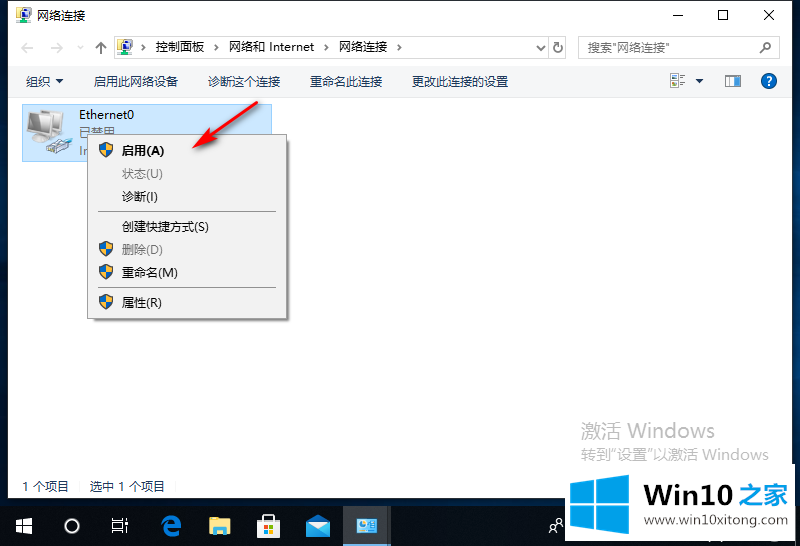Open the Windows Start menu
Image resolution: width=800 pixels, height=546 pixels.
click(23, 525)
